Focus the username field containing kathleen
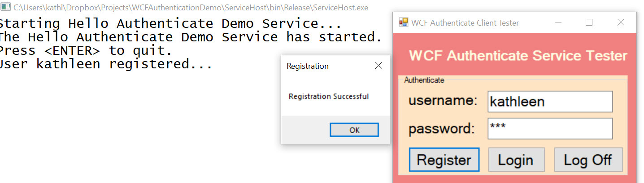Viewport: 644px width, 183px height. 550,102
